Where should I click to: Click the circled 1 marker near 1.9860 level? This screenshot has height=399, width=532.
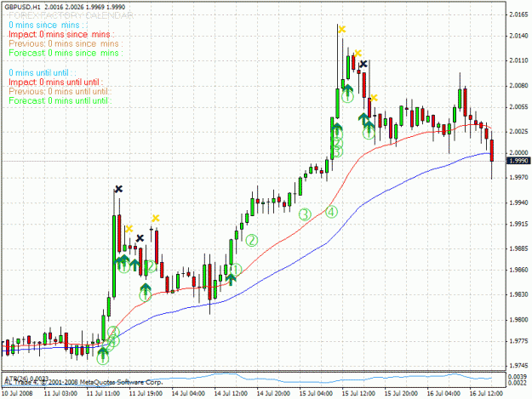tap(235, 270)
